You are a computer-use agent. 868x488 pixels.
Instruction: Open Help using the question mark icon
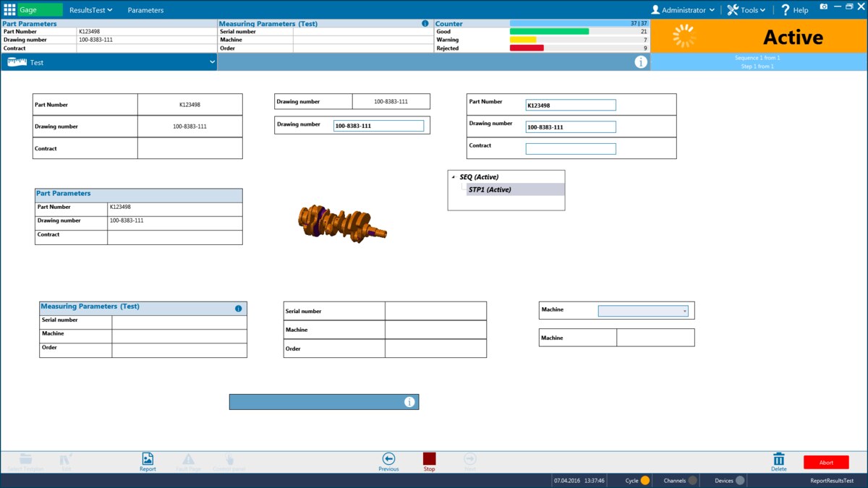[786, 9]
